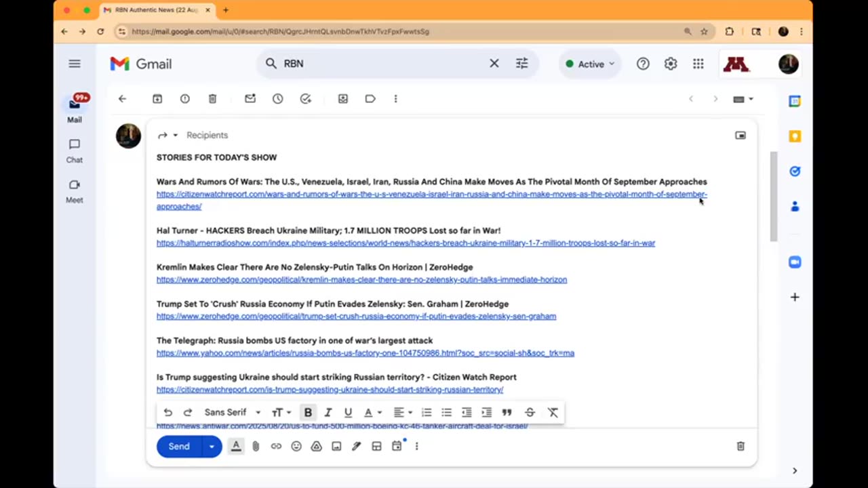The image size is (868, 488).
Task: Toggle bulleted list
Action: click(446, 412)
